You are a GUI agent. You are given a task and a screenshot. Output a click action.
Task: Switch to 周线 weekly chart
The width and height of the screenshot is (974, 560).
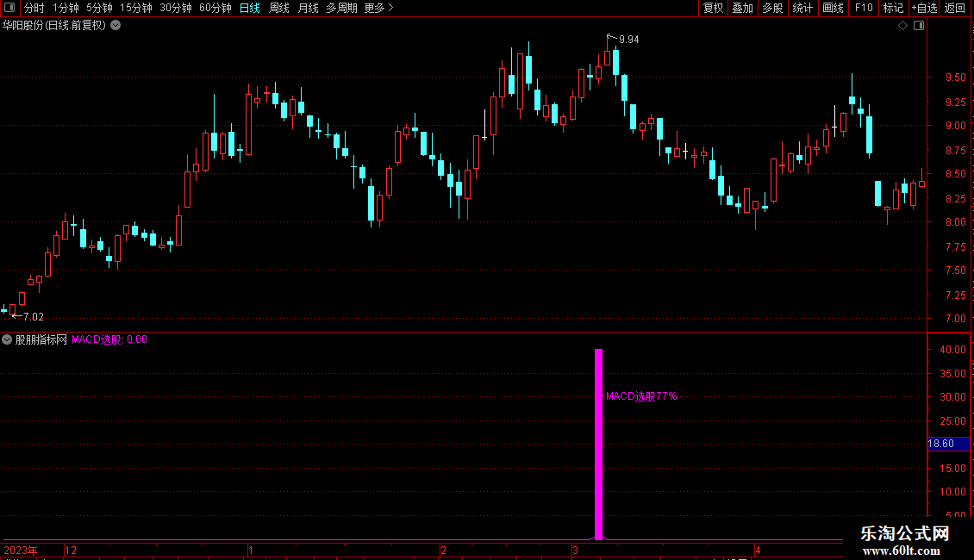pyautogui.click(x=279, y=8)
